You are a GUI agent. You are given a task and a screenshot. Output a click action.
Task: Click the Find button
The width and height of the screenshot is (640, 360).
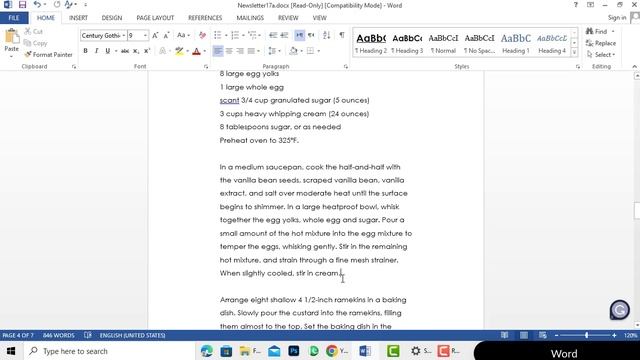pos(600,31)
